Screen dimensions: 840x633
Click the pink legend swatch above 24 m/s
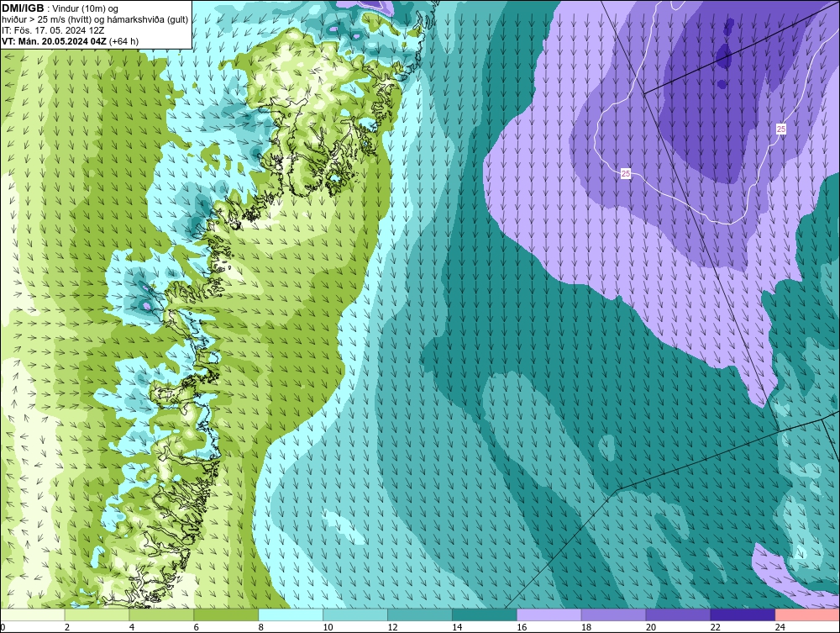(807, 615)
